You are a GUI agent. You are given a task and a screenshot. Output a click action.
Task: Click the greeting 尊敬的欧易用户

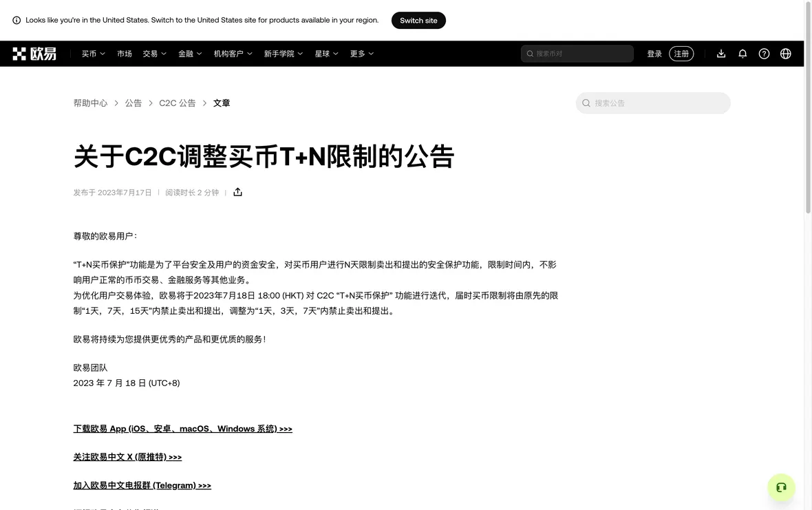click(105, 236)
